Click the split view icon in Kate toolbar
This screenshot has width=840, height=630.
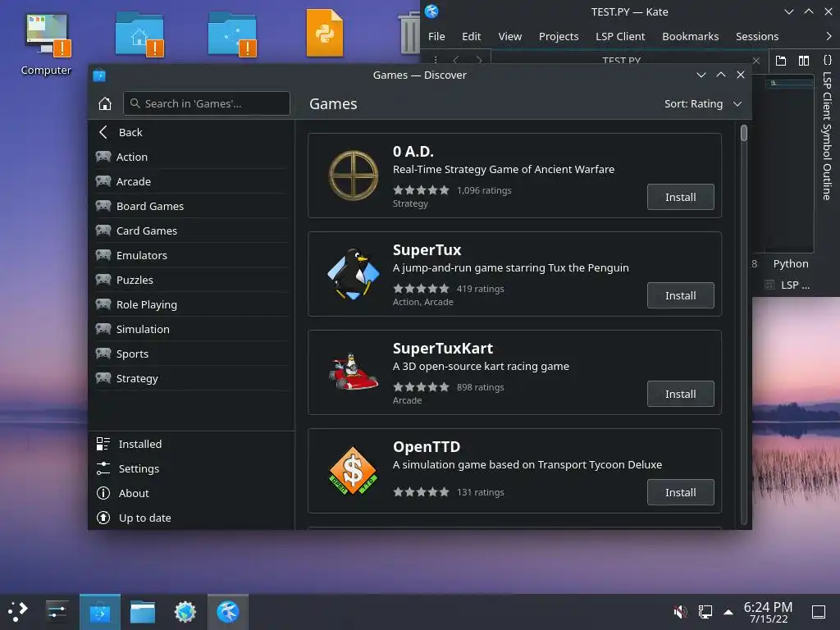[x=804, y=61]
